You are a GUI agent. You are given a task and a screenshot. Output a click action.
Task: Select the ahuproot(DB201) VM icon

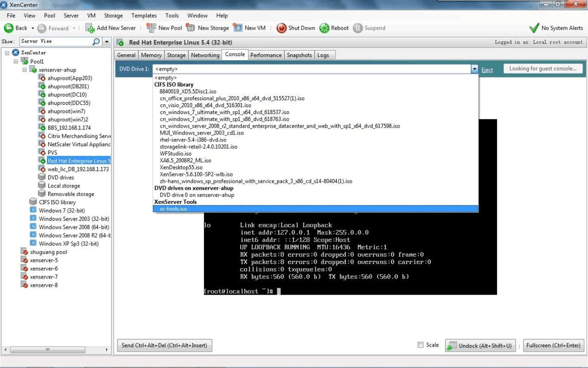[42, 86]
